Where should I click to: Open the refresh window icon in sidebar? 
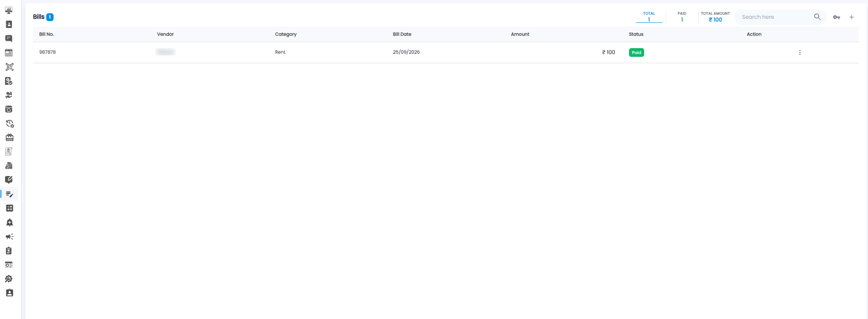(9, 109)
